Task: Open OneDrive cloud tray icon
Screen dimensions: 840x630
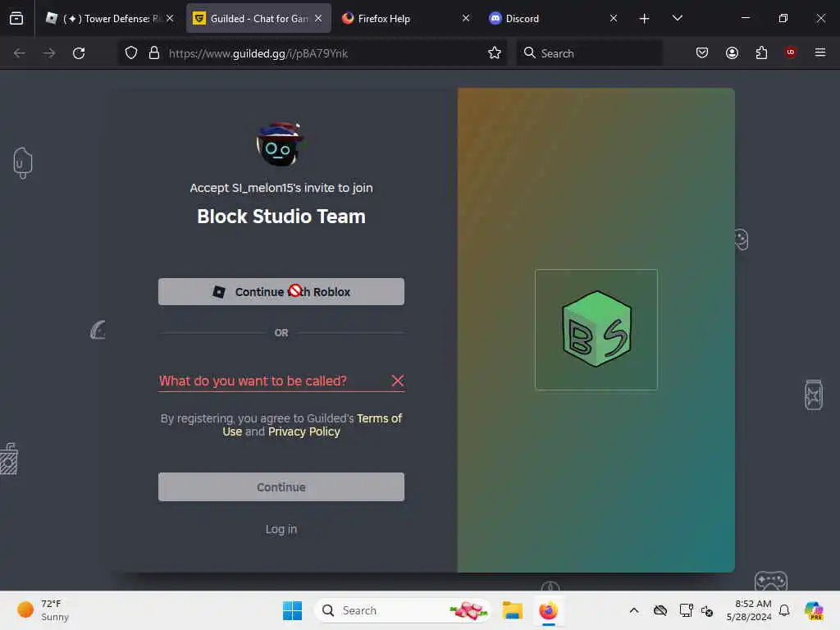Action: click(660, 610)
